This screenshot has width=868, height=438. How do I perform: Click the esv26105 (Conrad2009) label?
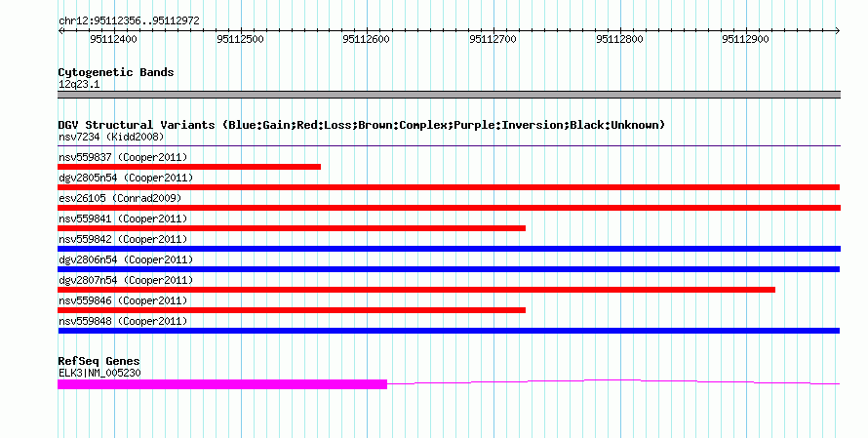[120, 198]
